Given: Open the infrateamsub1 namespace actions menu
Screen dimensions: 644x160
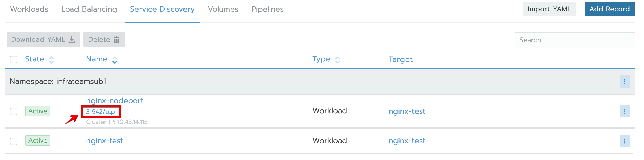Looking at the screenshot, I should pyautogui.click(x=625, y=82).
